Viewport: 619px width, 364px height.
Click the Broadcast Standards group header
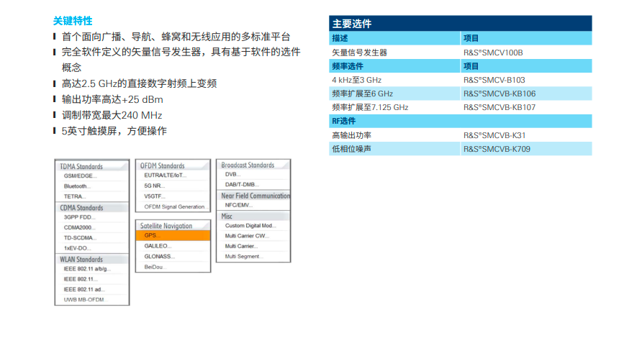pyautogui.click(x=248, y=165)
